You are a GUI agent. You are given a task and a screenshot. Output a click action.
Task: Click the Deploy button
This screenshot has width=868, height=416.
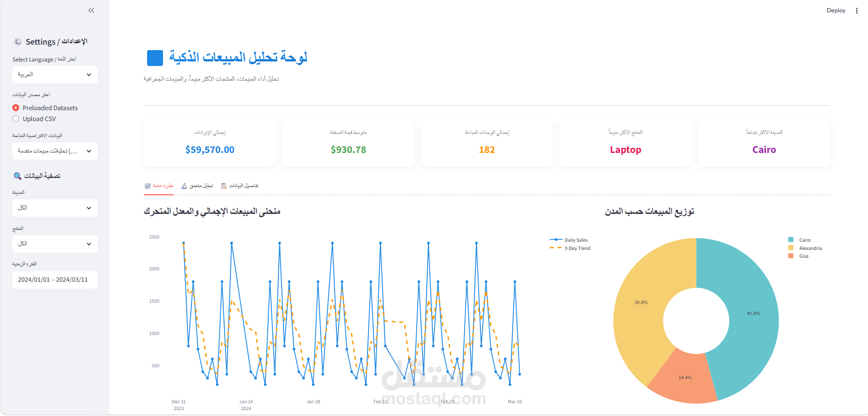click(x=836, y=10)
